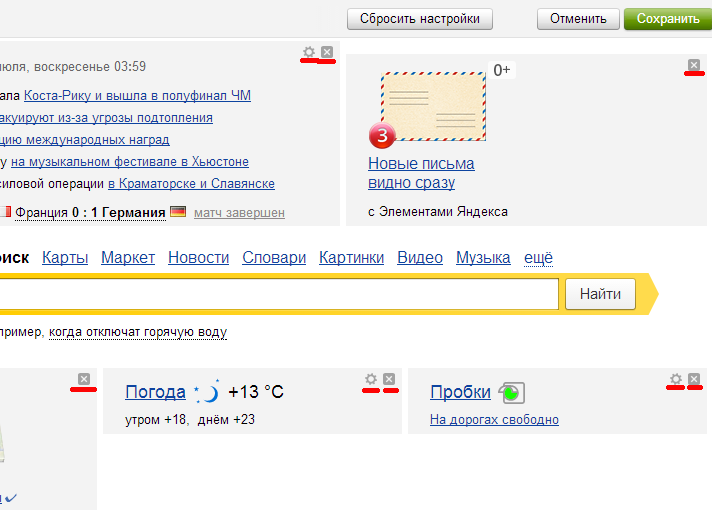Open settings gear of the news widget
The image size is (712, 510).
tap(309, 52)
